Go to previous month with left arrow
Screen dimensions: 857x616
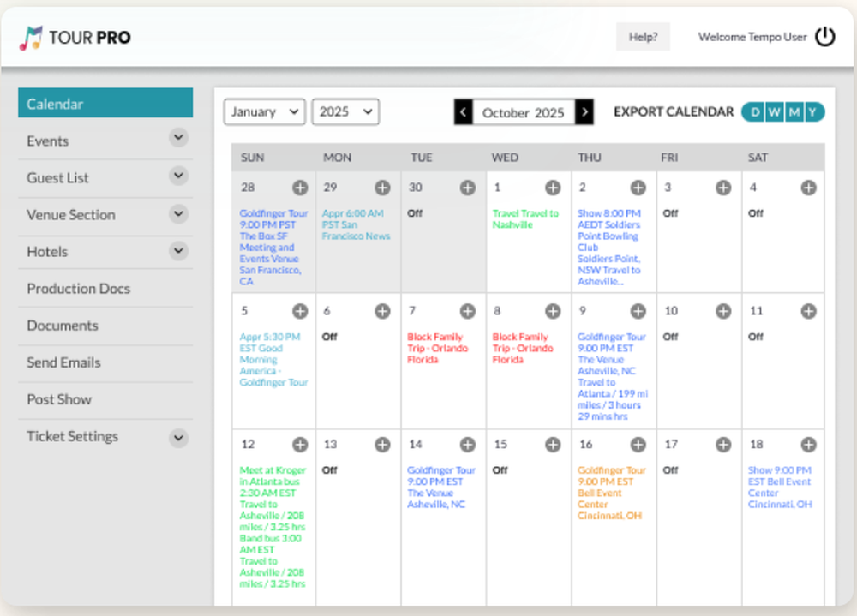464,112
